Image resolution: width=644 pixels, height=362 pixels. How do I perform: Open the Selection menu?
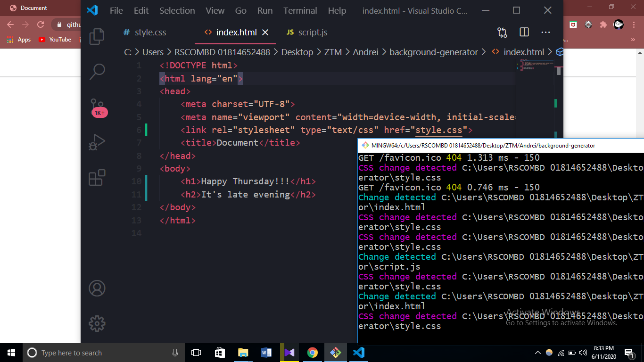click(177, 11)
